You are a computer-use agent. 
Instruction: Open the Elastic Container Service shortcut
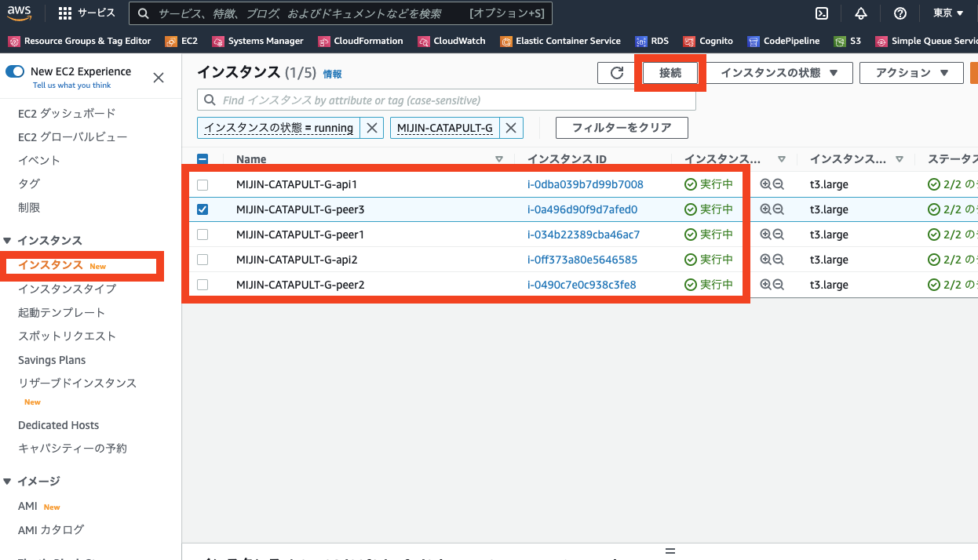coord(560,41)
